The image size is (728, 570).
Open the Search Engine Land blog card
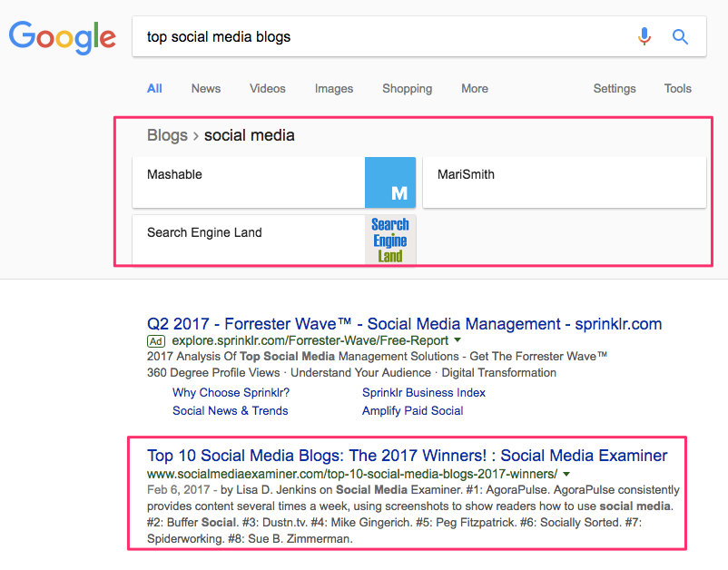pos(274,240)
